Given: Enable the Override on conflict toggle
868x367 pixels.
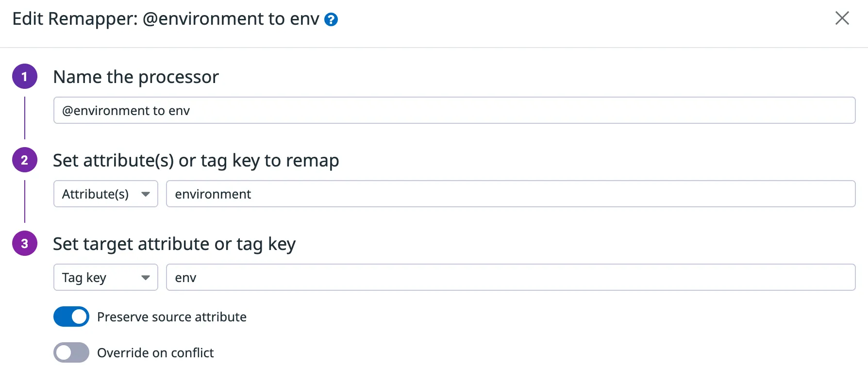Looking at the screenshot, I should (71, 352).
